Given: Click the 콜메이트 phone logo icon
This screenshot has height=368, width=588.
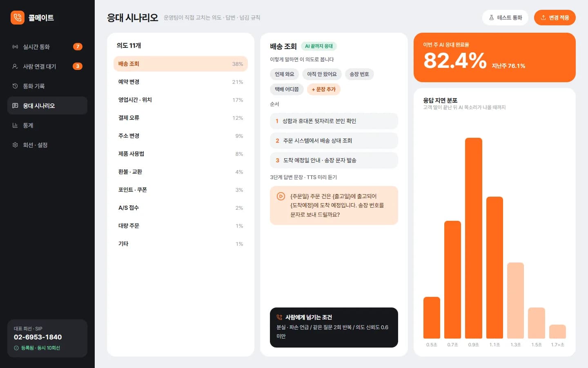Looking at the screenshot, I should (x=18, y=18).
